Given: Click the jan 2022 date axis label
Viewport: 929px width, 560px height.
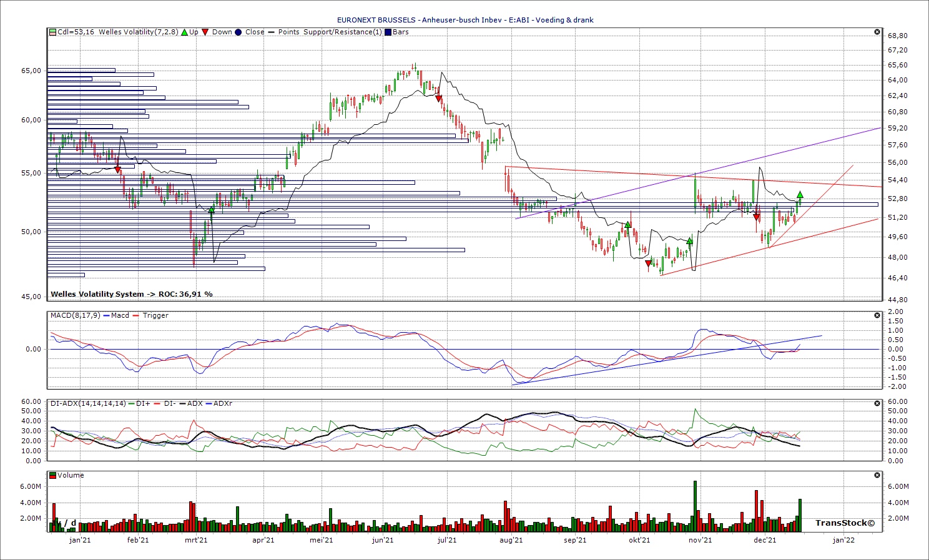Looking at the screenshot, I should (843, 540).
